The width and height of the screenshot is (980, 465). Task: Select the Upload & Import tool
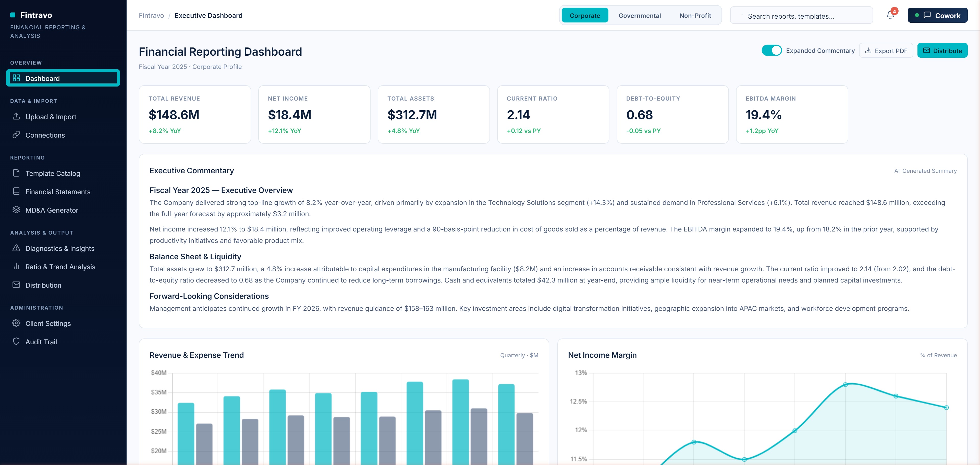coord(51,117)
